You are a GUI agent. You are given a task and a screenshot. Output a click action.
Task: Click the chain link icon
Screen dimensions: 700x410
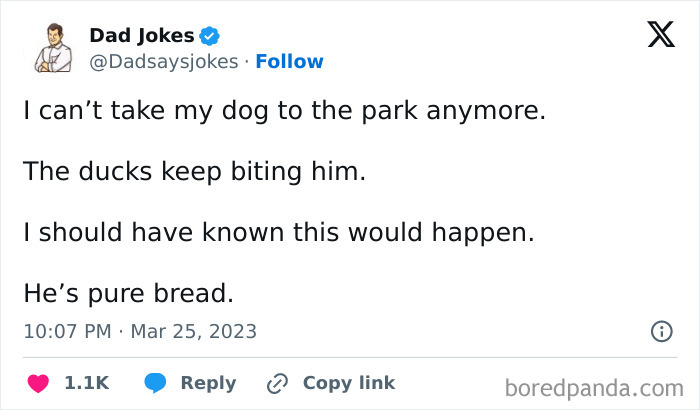(x=277, y=384)
